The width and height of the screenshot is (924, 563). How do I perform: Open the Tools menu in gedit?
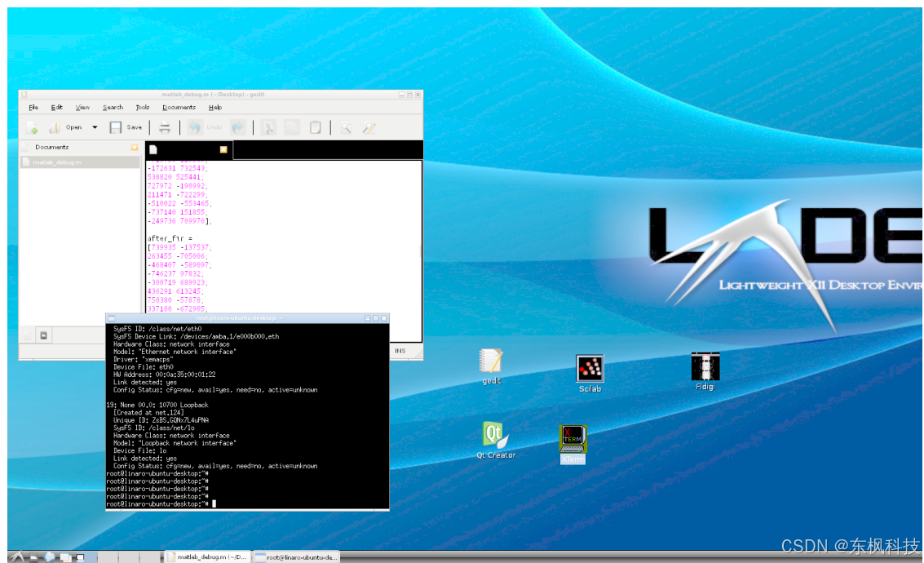click(x=143, y=107)
